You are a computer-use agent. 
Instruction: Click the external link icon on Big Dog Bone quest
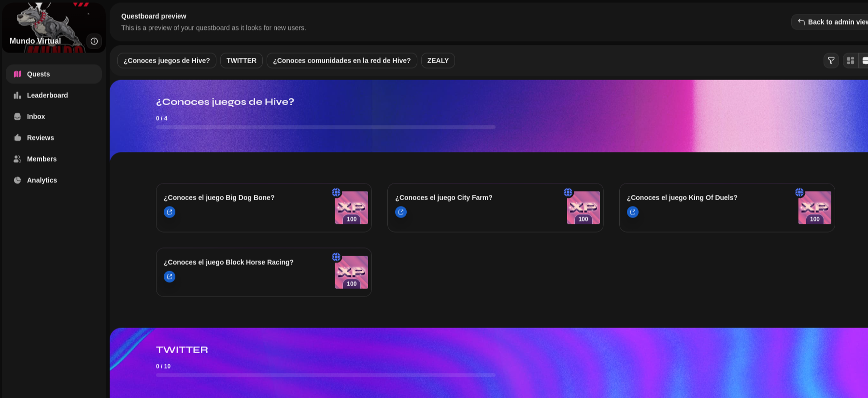click(170, 212)
